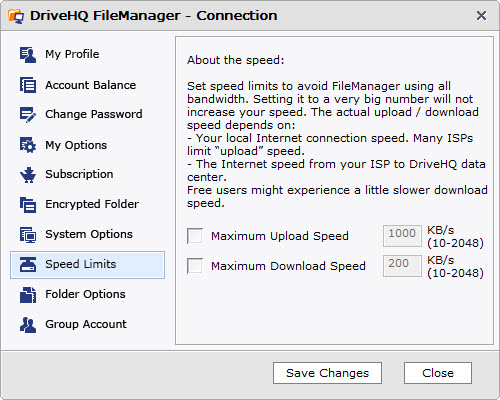Click the Subscription basket icon
Viewport: 500px width, 400px height.
click(x=28, y=175)
